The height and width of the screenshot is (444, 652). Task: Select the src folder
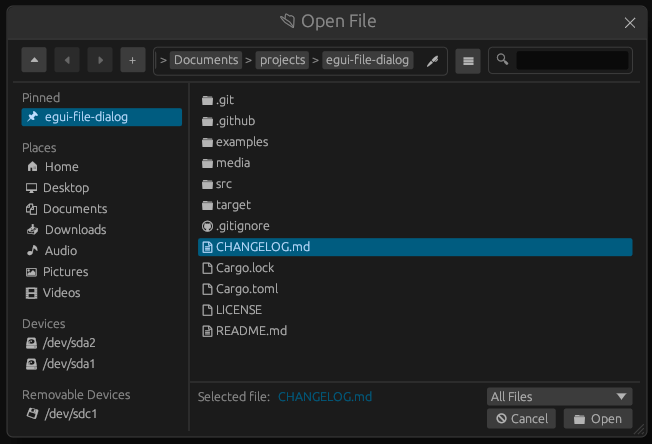(223, 184)
